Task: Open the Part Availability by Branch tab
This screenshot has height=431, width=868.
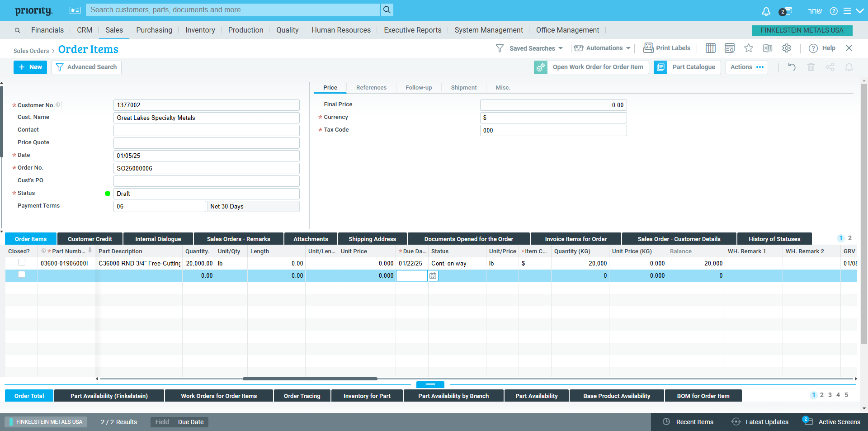Action: tap(453, 396)
